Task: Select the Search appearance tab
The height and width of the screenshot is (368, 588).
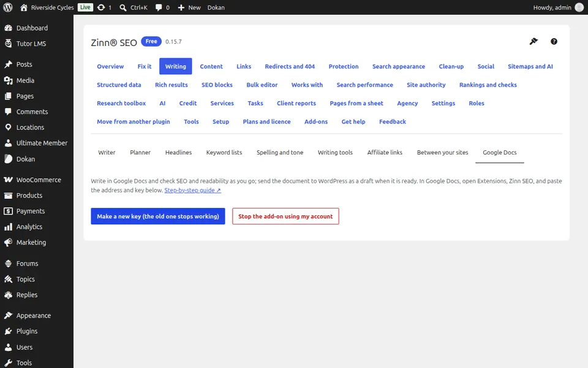Action: [x=399, y=66]
